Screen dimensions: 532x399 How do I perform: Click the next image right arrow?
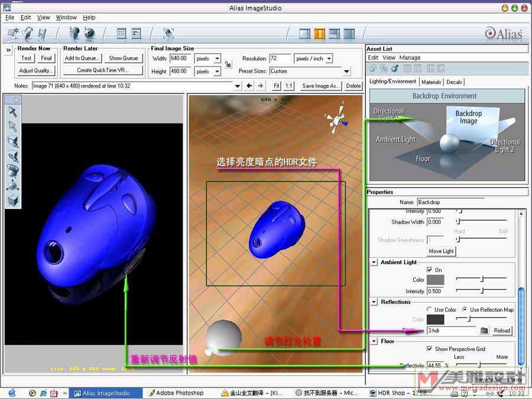260,86
